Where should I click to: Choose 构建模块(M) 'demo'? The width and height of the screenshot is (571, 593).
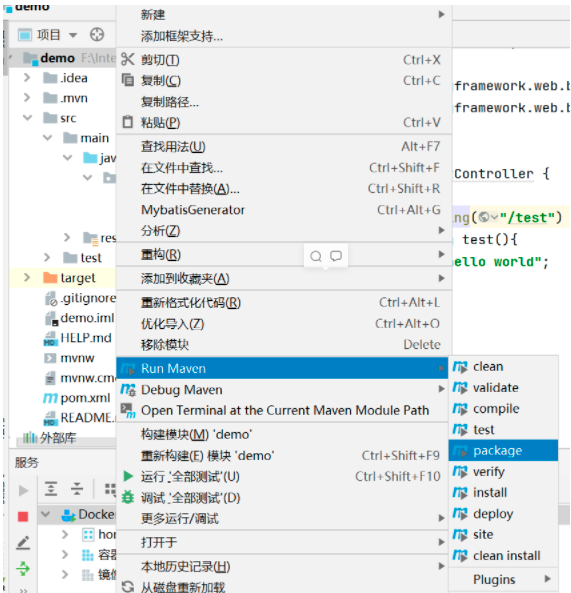282,434
